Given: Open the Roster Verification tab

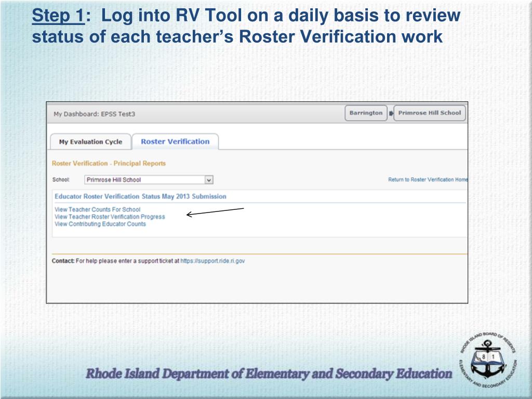Looking at the screenshot, I should point(175,141).
